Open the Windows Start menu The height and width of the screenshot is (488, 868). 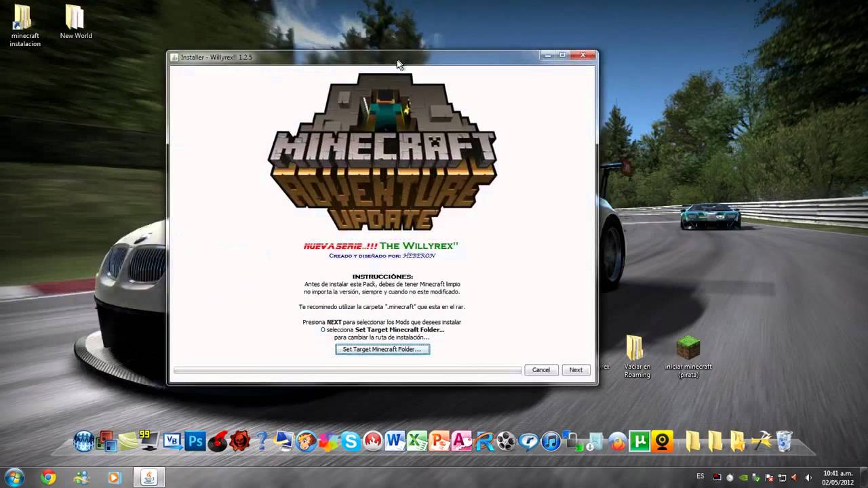(14, 477)
